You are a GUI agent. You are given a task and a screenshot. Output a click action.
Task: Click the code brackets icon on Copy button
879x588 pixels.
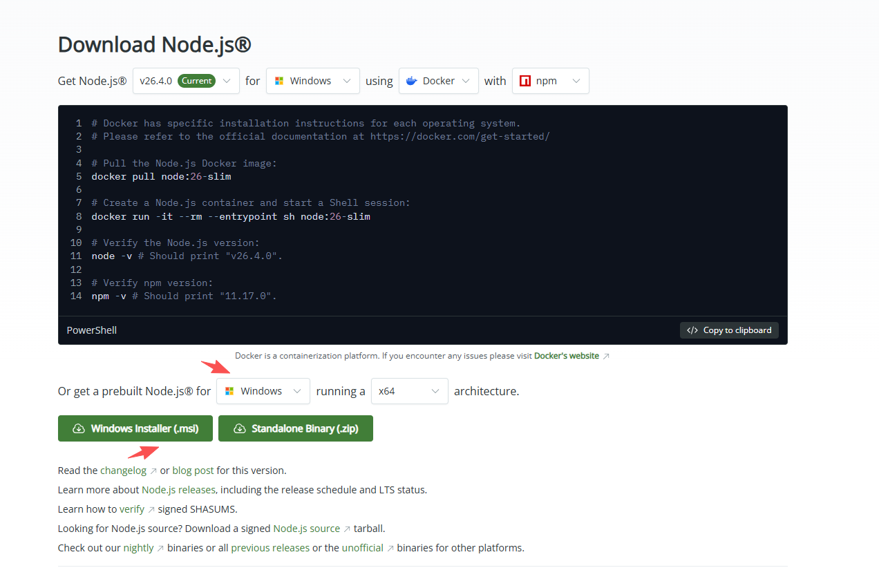click(x=692, y=330)
